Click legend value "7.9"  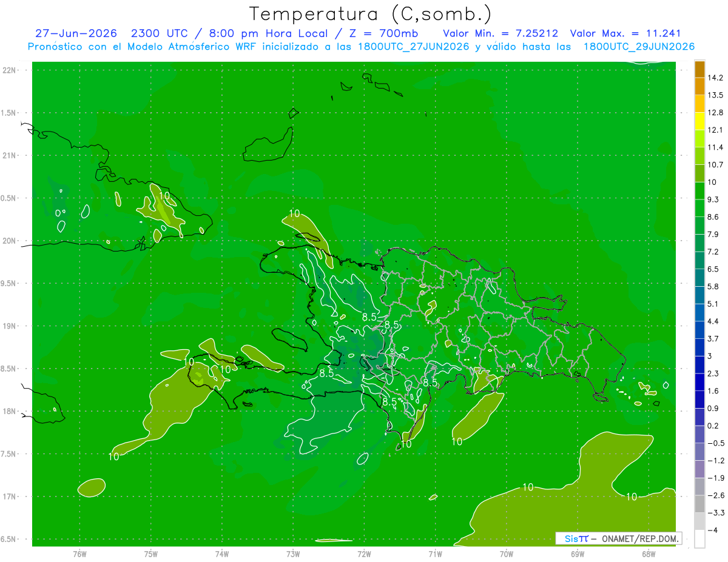point(714,234)
